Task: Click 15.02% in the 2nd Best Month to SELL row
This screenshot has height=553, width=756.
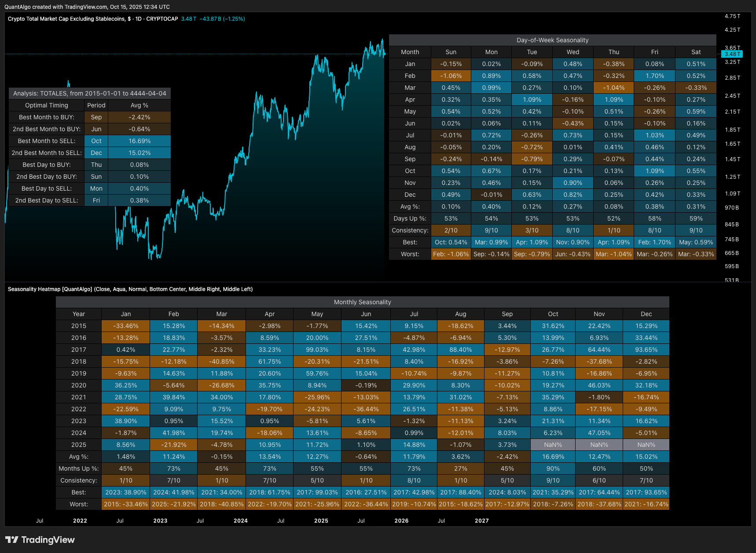Action: [139, 153]
